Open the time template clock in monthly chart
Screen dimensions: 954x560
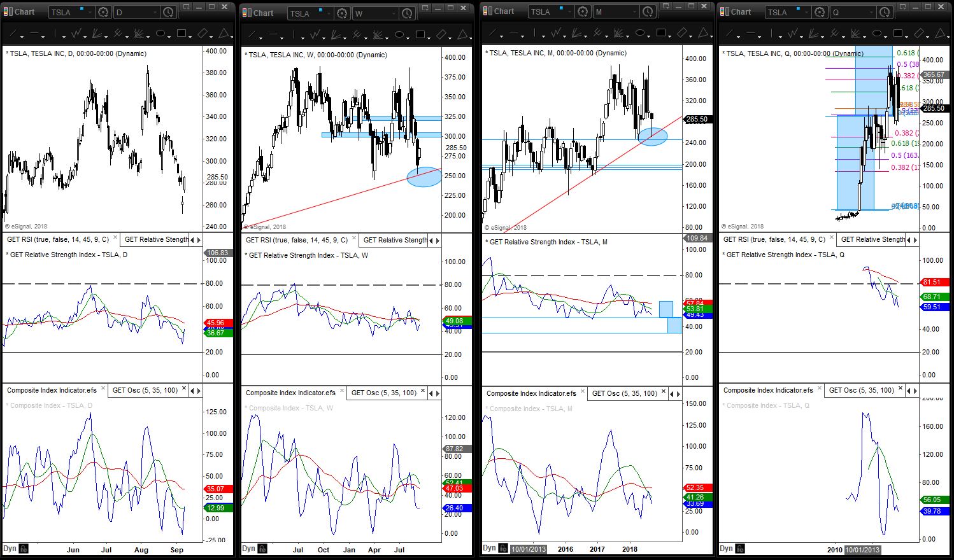[648, 11]
